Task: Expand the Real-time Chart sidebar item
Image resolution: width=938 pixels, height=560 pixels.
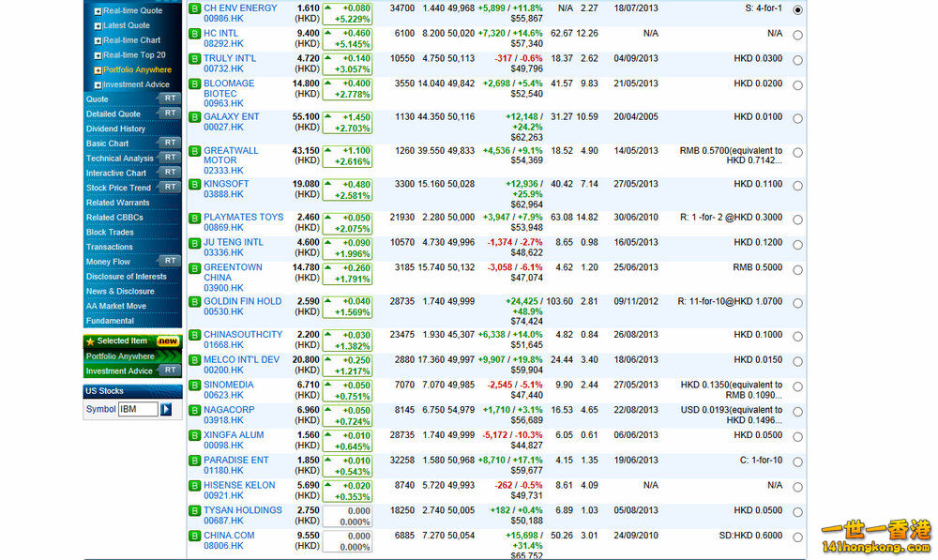Action: click(98, 40)
